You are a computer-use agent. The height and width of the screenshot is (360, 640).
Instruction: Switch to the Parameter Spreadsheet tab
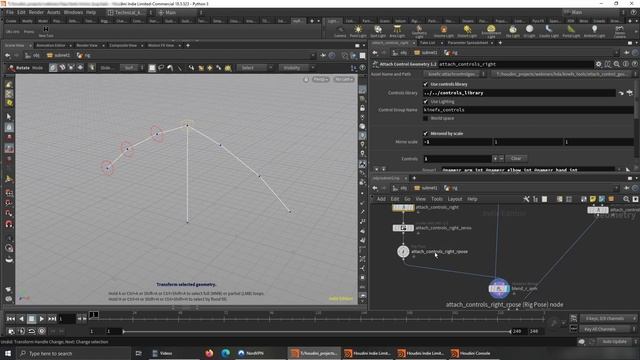(468, 42)
